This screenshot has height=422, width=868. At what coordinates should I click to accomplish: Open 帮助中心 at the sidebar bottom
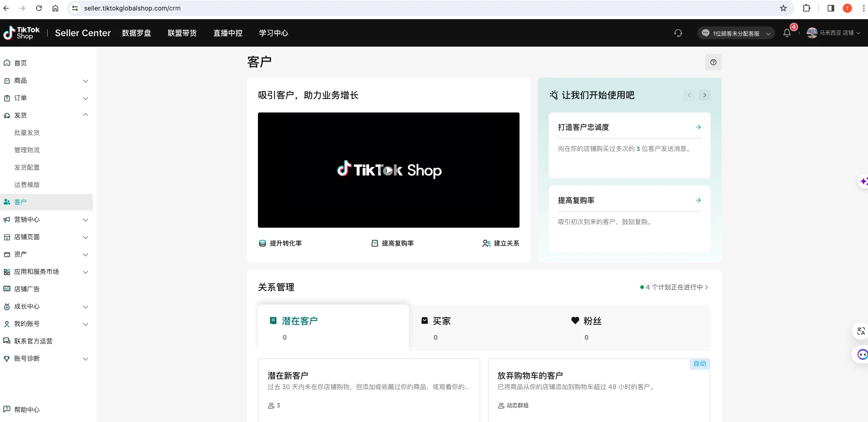point(26,410)
